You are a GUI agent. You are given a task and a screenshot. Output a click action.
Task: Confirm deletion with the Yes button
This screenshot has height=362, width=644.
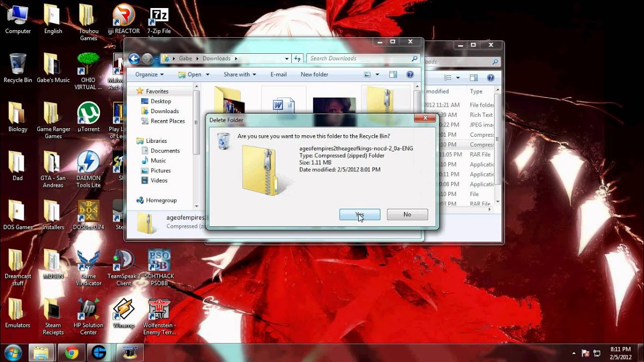tap(360, 215)
